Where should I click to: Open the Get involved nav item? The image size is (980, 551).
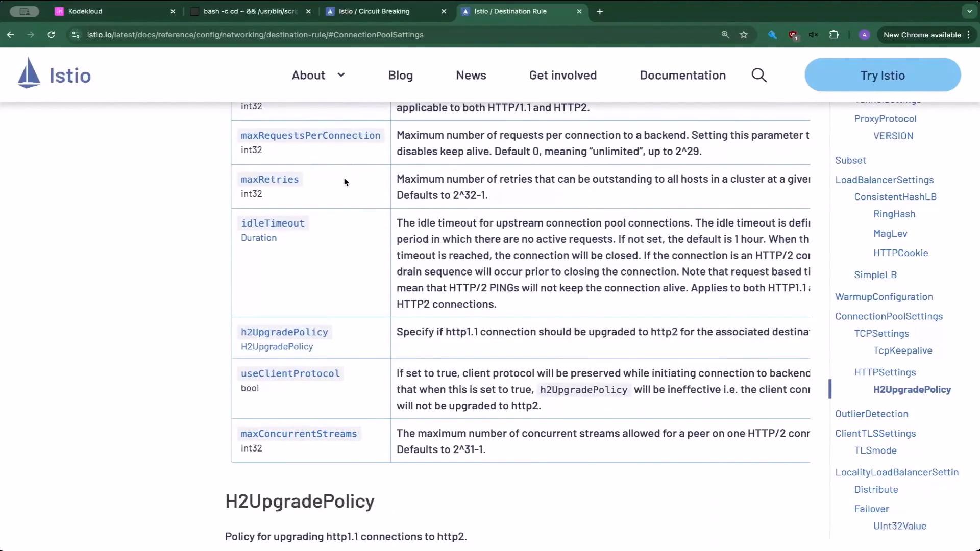pyautogui.click(x=562, y=75)
